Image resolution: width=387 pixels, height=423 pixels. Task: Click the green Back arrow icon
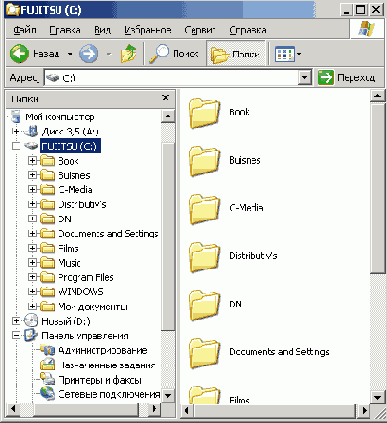tap(19, 54)
